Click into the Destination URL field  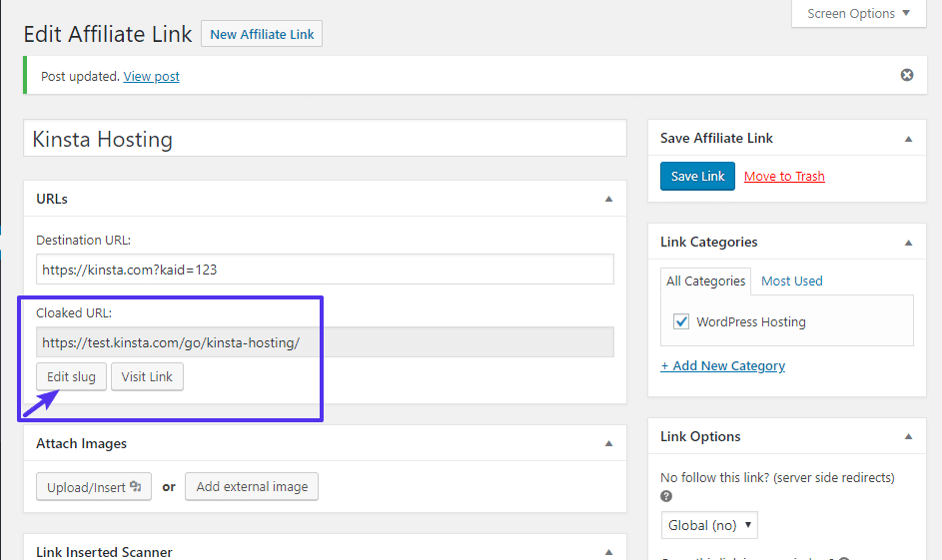325,270
